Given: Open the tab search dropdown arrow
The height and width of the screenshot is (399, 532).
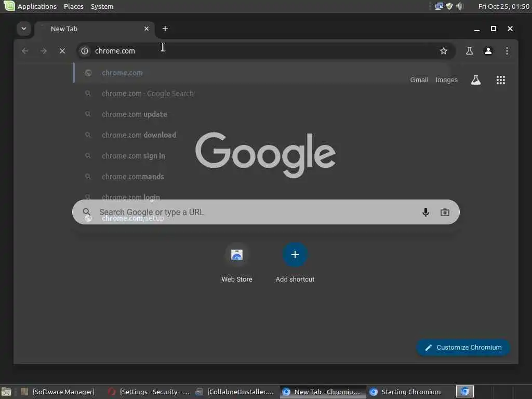Looking at the screenshot, I should click(24, 29).
